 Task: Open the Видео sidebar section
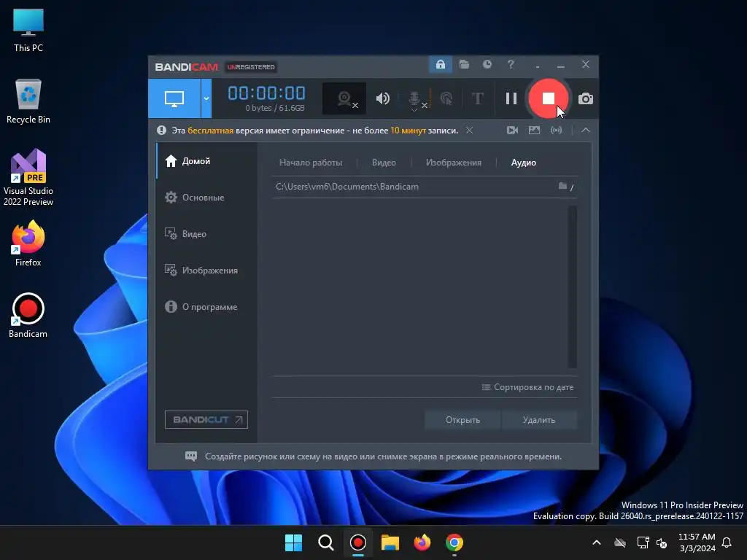pos(206,234)
